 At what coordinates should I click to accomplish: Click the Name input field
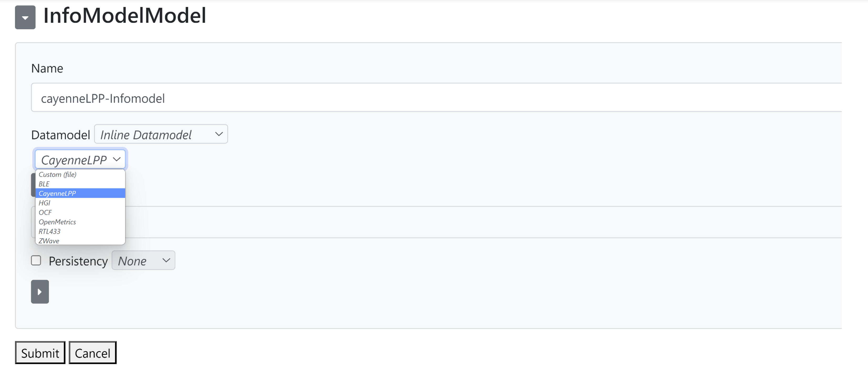435,98
